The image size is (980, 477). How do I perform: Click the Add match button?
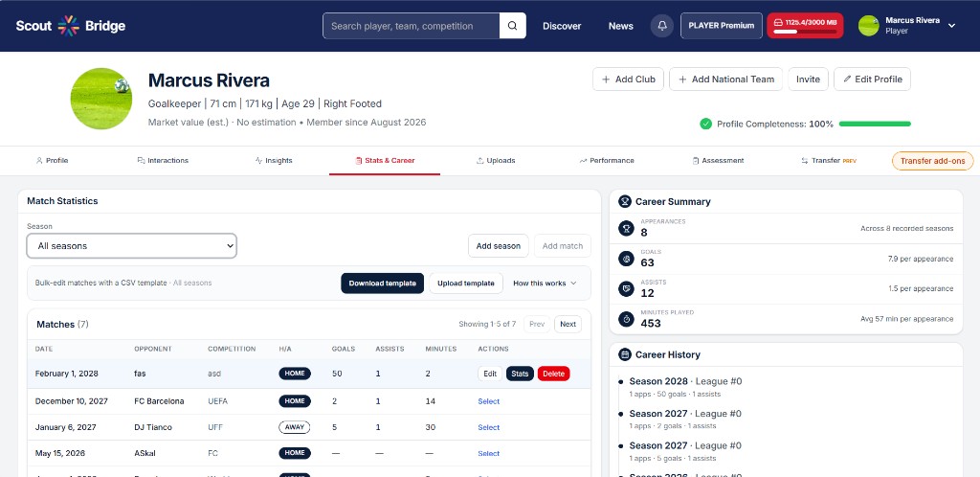coord(563,246)
